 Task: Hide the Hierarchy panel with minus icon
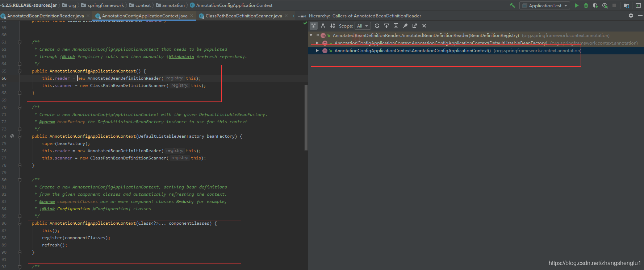tap(640, 16)
